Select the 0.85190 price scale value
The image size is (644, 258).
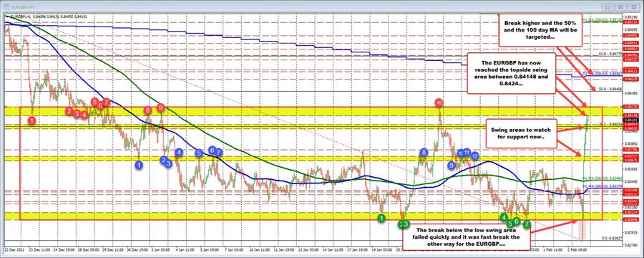[x=630, y=16]
